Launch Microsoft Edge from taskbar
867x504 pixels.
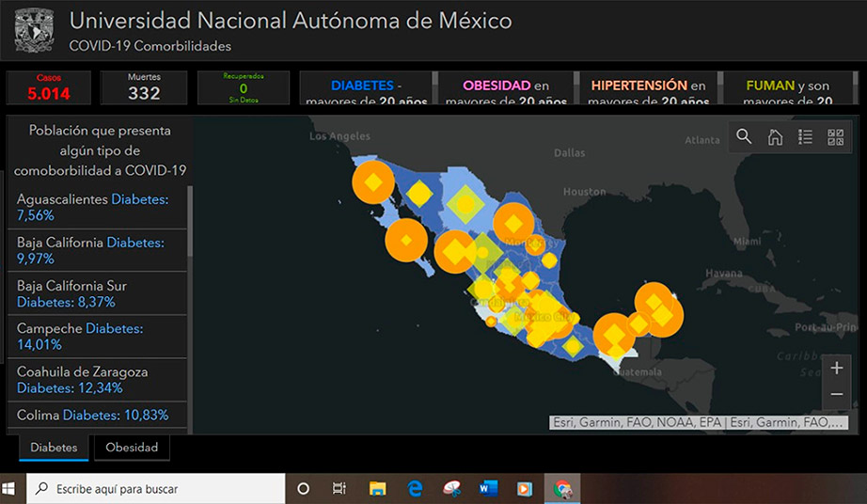point(415,489)
